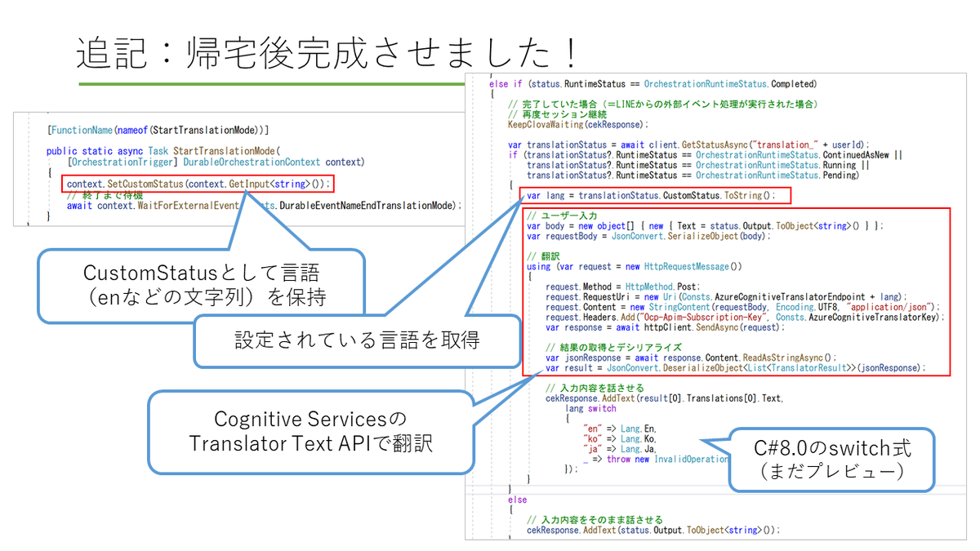Click the slide title '追記:帰宅後完成させました!'
The image size is (980, 551).
[x=327, y=53]
